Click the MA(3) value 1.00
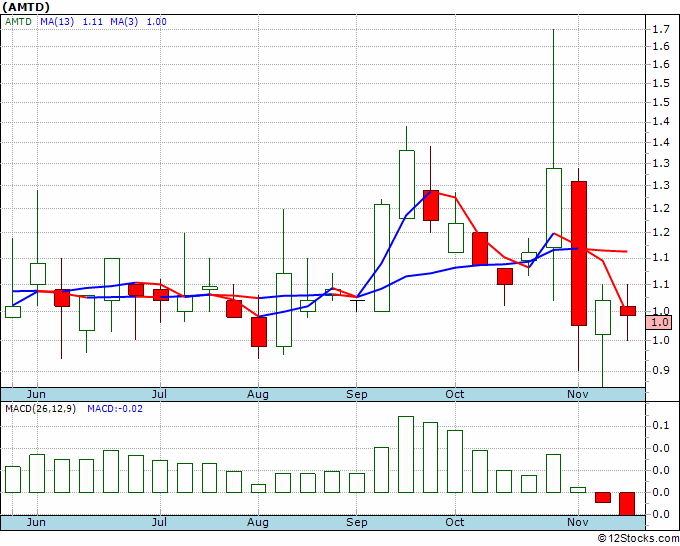This screenshot has width=680, height=546. click(x=156, y=22)
